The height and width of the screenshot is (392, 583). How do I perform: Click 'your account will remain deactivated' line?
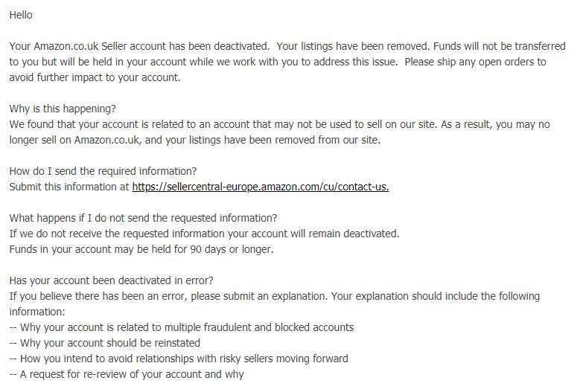(x=204, y=234)
